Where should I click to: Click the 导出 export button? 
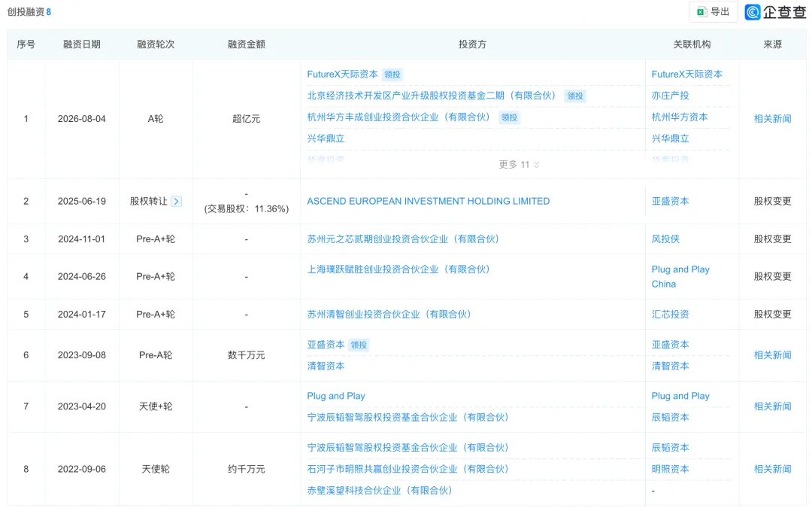[x=713, y=12]
